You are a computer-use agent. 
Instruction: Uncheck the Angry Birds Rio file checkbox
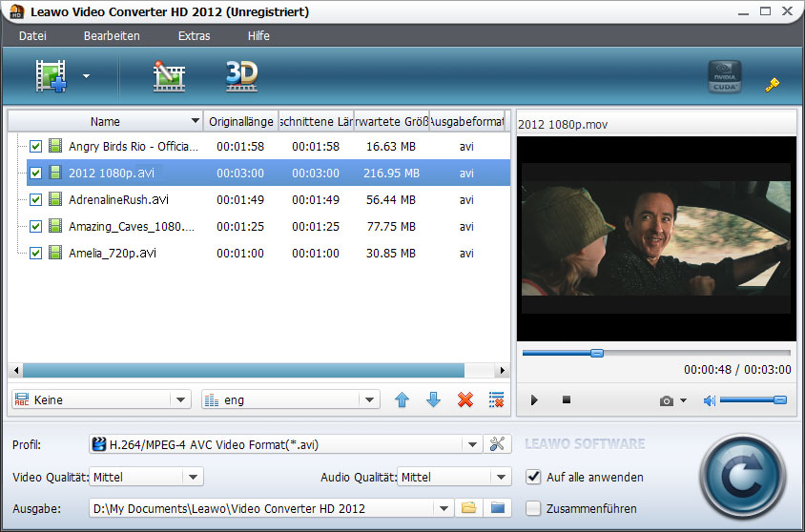[35, 146]
